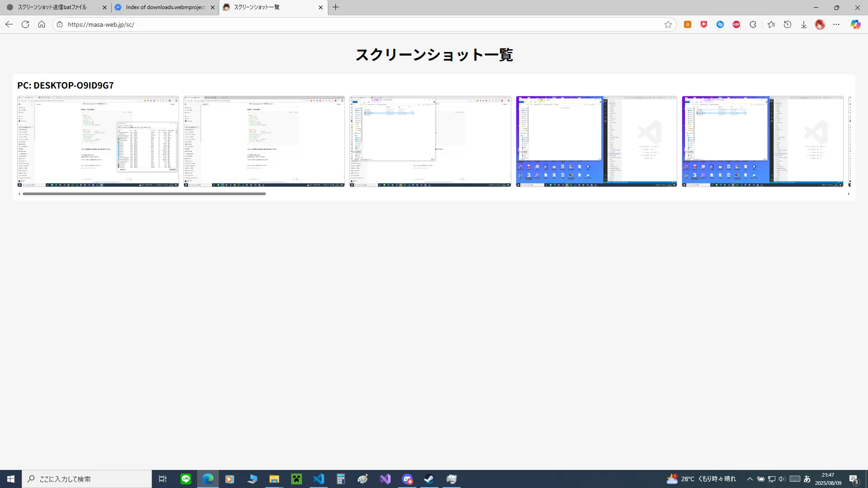The image size is (868, 488).
Task: Open the browser settings menu via ellipsis
Action: [836, 24]
